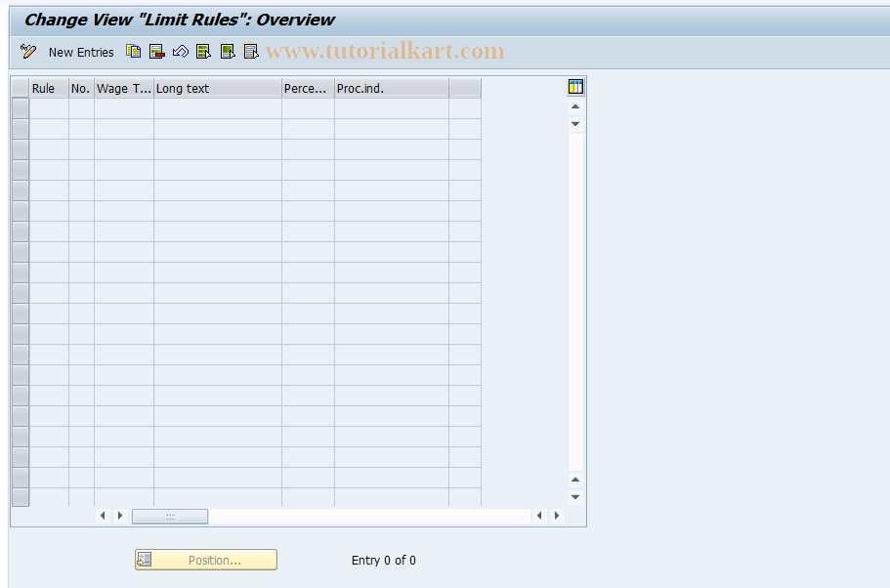Select the Long text column header
890x588 pixels.
point(218,89)
